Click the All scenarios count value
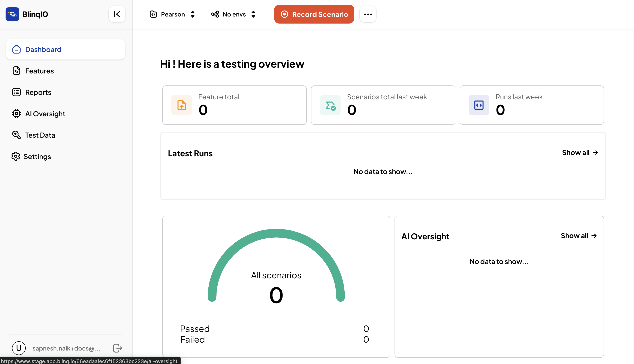 (x=276, y=295)
